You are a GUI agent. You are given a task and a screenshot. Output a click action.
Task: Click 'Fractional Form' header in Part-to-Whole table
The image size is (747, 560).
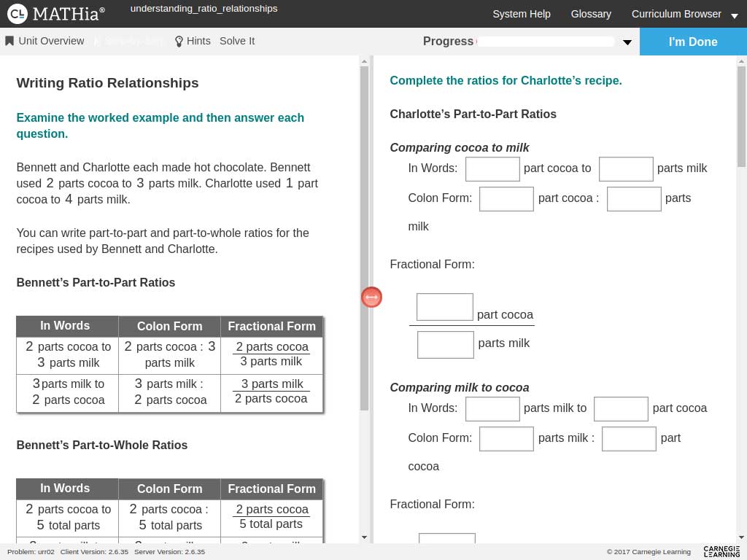[271, 489]
